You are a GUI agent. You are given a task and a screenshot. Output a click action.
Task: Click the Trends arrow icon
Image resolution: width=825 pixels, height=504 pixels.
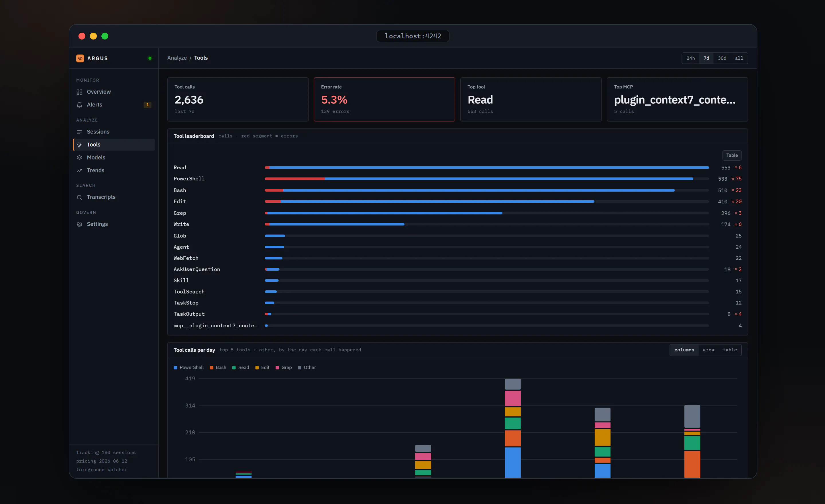click(79, 171)
